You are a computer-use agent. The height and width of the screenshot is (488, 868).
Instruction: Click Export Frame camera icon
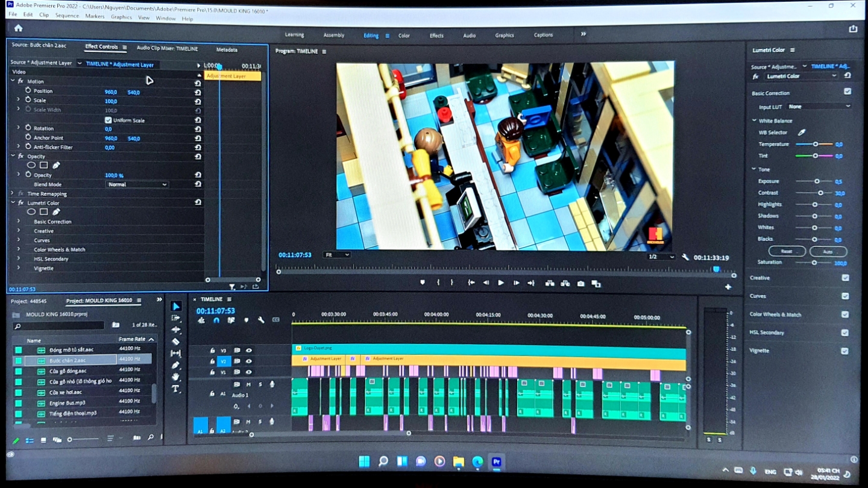click(580, 283)
